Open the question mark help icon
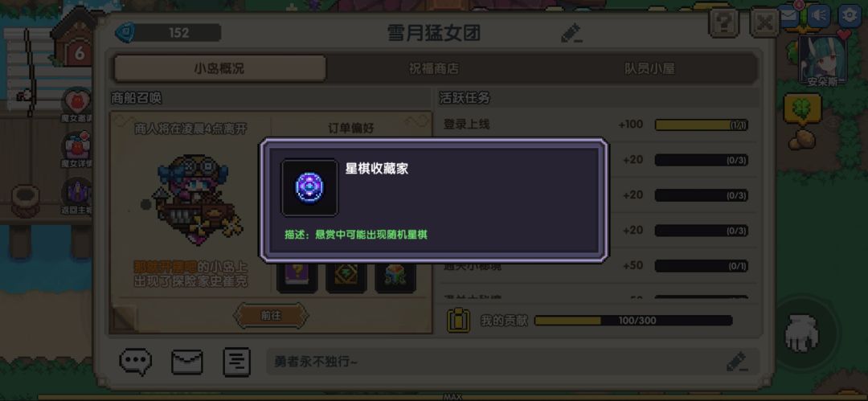868x401 pixels. (723, 23)
